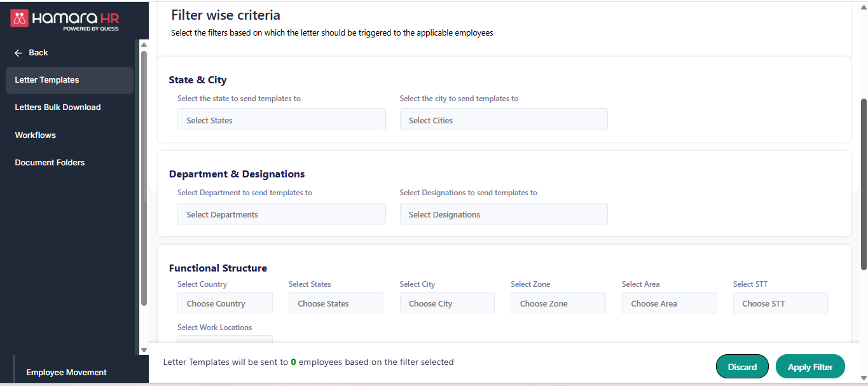This screenshot has width=868, height=386.
Task: Go to Letter Templates menu
Action: 47,80
